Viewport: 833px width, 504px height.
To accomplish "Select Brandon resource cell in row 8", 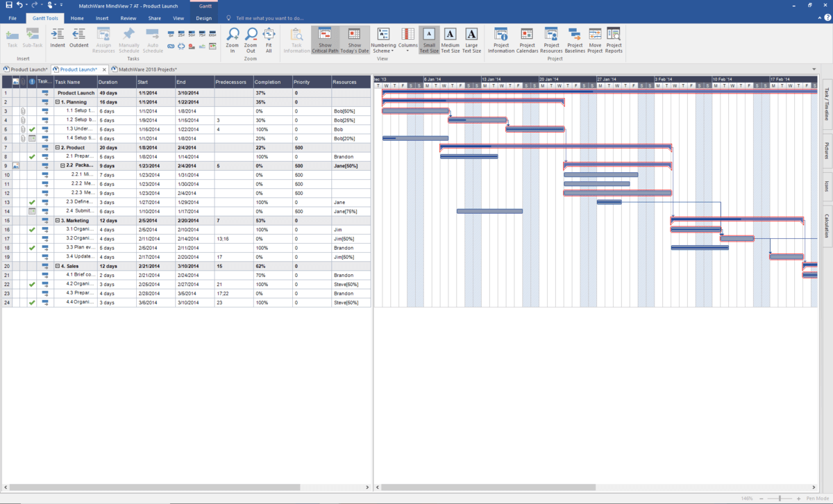I will pos(351,157).
